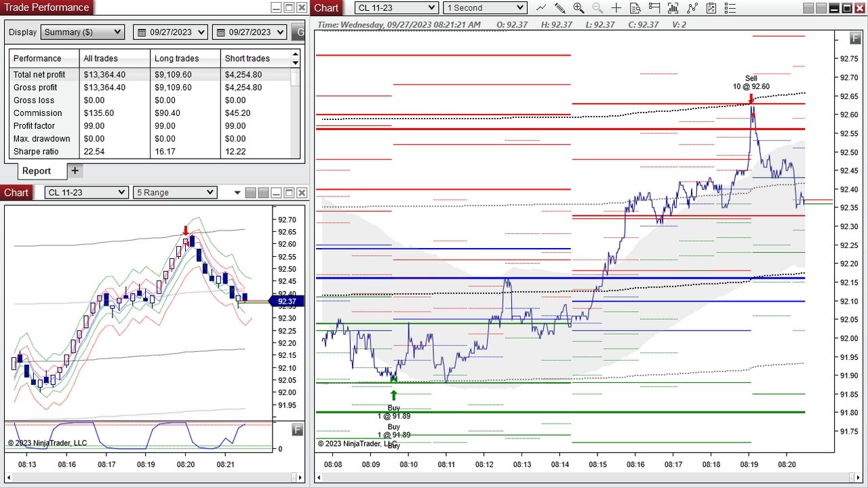This screenshot has width=868, height=488.
Task: Open chart style line icon in main chart toolbar
Action: coord(540,8)
